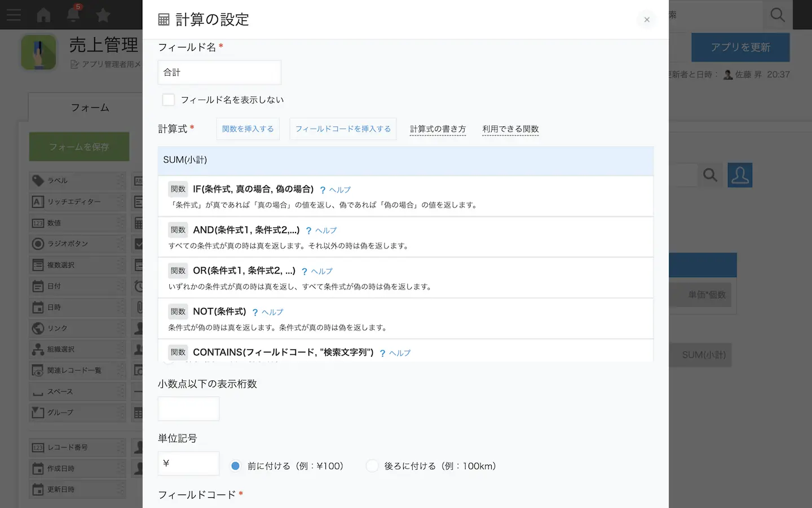The image size is (812, 508).
Task: Switch to the フォーム tab
Action: point(90,107)
